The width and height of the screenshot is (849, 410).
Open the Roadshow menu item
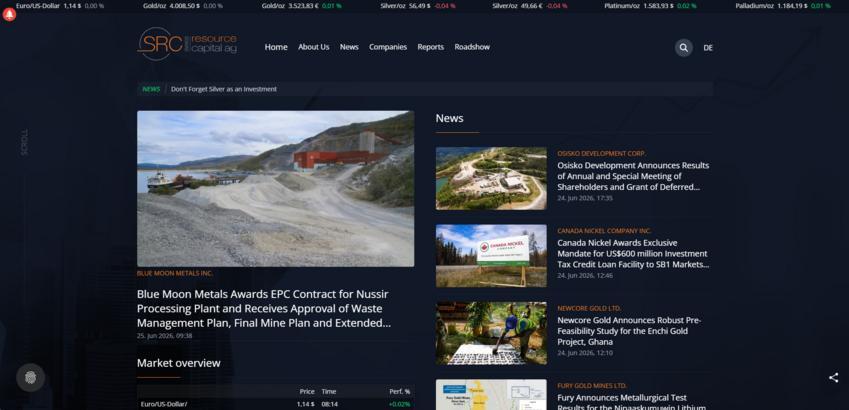pyautogui.click(x=472, y=47)
